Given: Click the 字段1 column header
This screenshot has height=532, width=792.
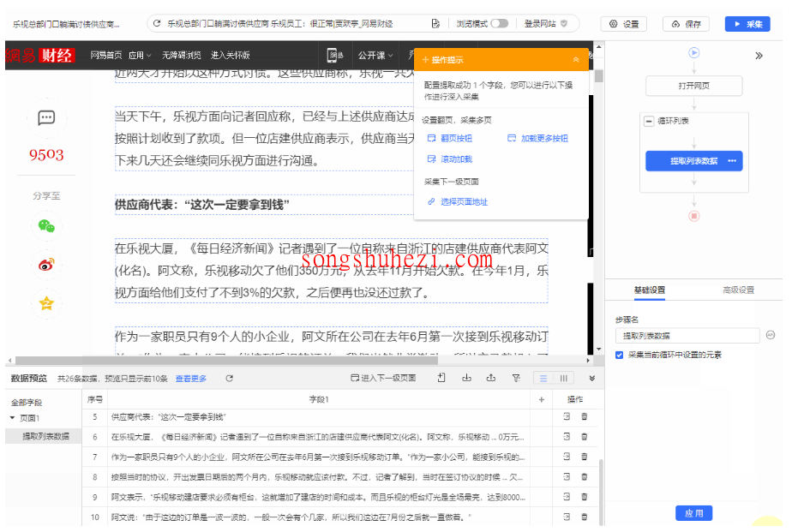Looking at the screenshot, I should coord(319,399).
